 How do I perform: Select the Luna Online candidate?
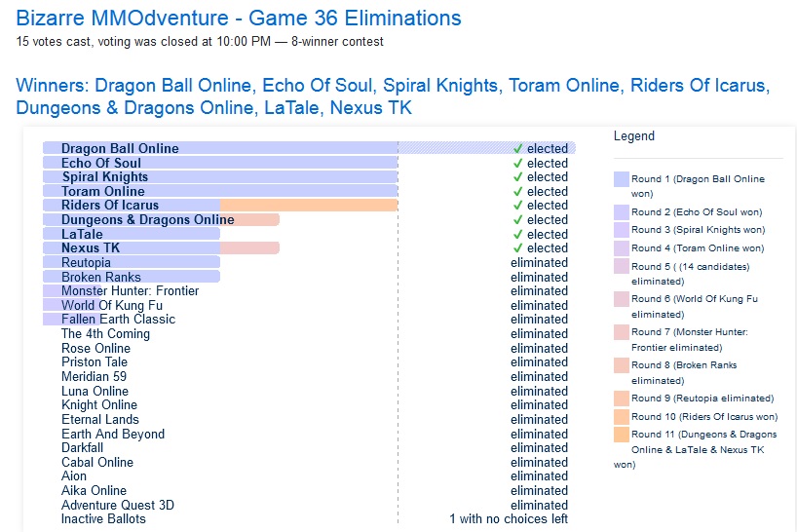[x=95, y=392]
